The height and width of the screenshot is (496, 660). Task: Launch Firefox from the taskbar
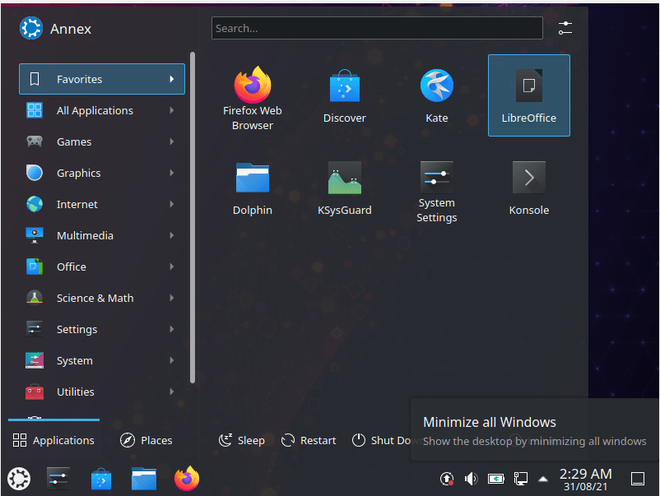tap(187, 478)
